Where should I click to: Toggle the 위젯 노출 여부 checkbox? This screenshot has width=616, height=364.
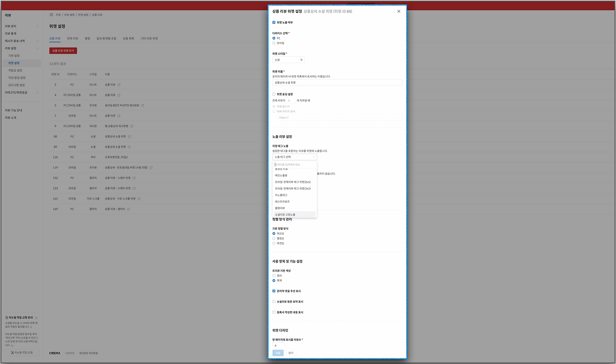274,23
